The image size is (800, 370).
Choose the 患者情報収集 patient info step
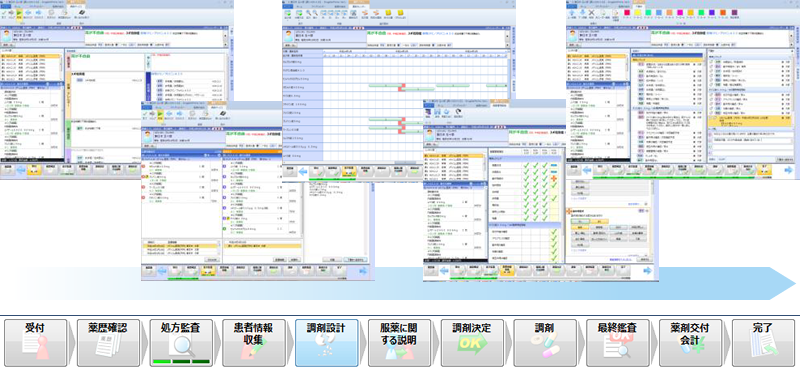pyautogui.click(x=254, y=343)
